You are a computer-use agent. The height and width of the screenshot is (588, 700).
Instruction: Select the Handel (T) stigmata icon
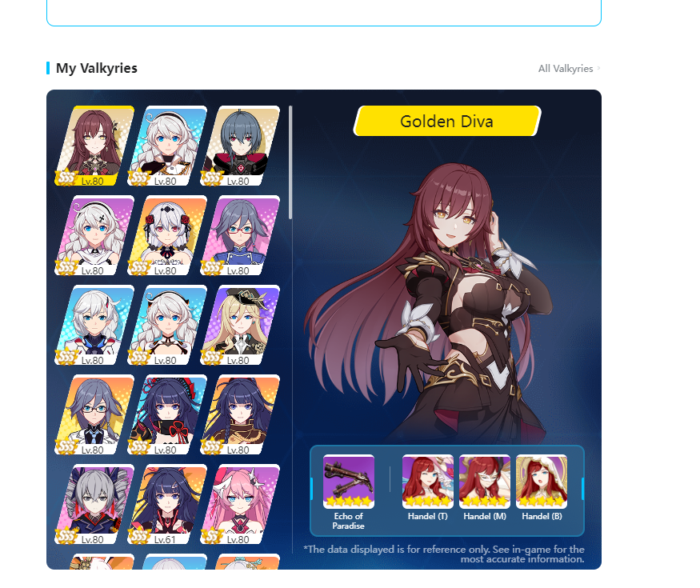(428, 482)
